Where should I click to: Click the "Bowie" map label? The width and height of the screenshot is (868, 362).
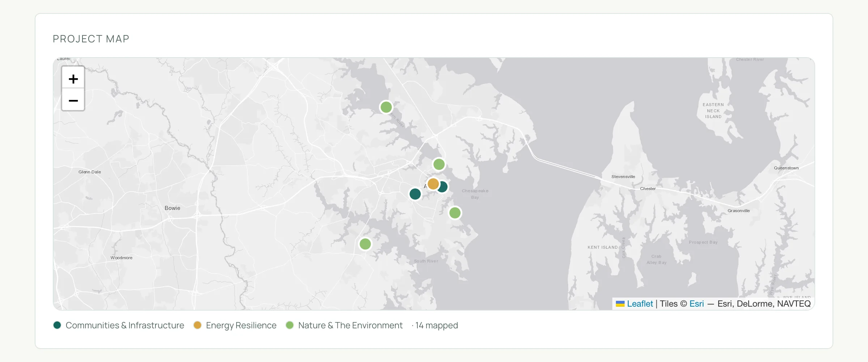pos(173,208)
